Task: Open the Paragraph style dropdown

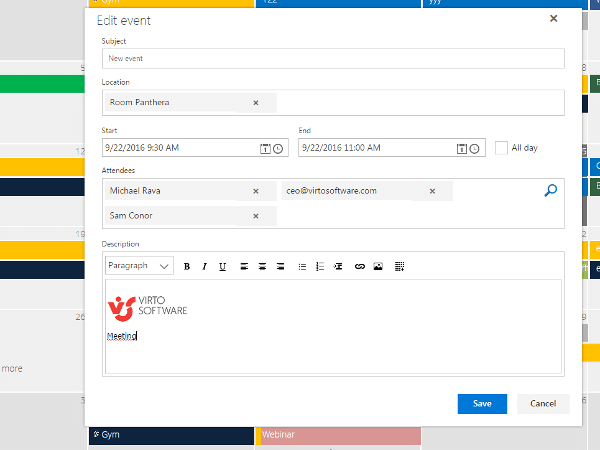Action: [139, 266]
